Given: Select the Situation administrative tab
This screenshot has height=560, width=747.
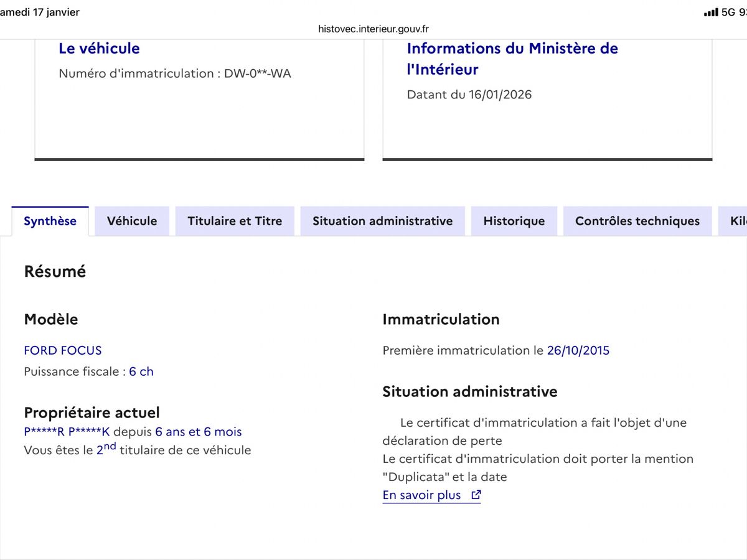Looking at the screenshot, I should (x=383, y=221).
